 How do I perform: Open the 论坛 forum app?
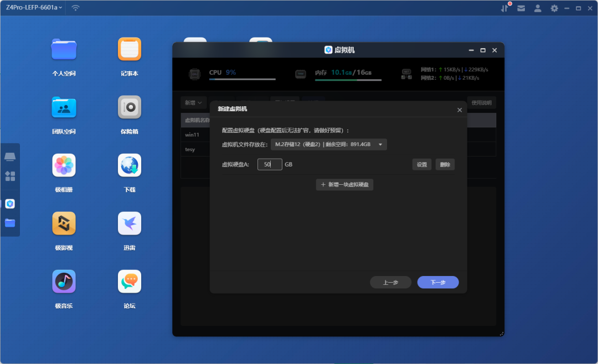tap(129, 282)
